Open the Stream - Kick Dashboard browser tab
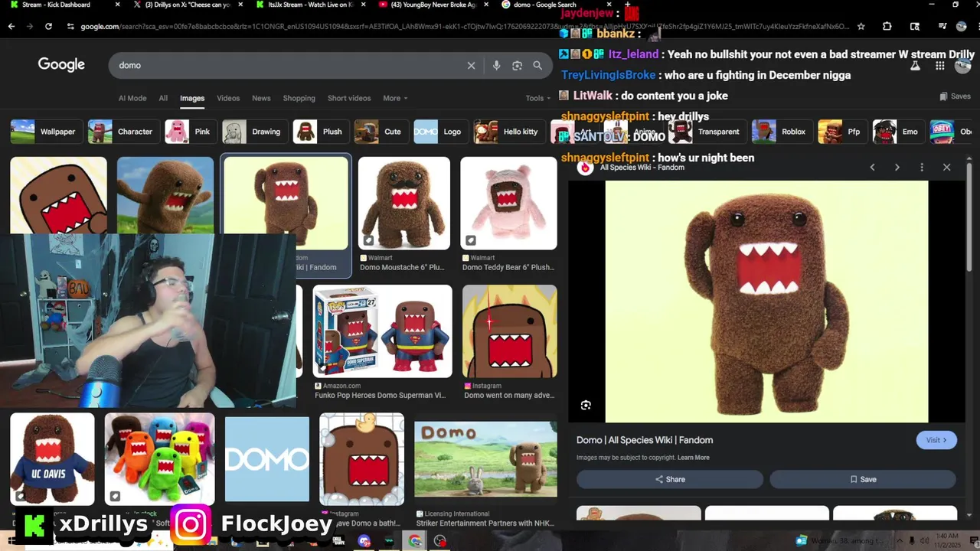 65,5
